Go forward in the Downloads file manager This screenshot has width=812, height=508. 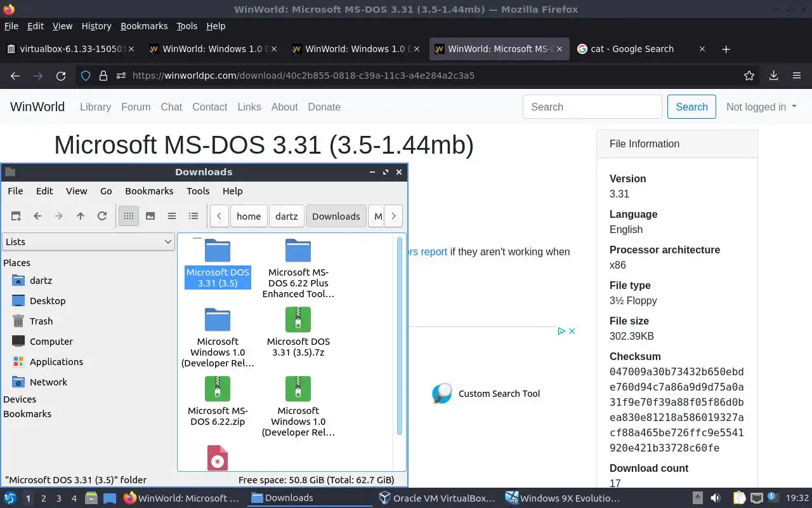[x=59, y=216]
